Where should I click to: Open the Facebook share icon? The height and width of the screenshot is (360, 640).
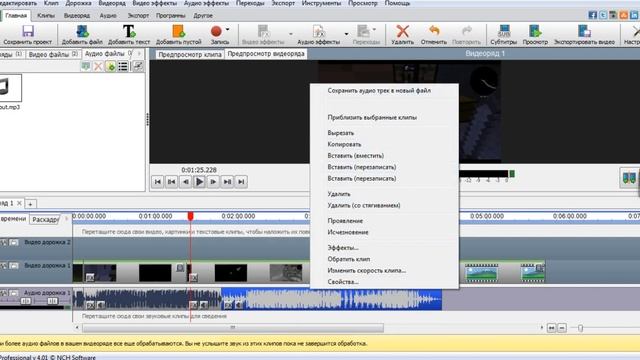coord(593,15)
